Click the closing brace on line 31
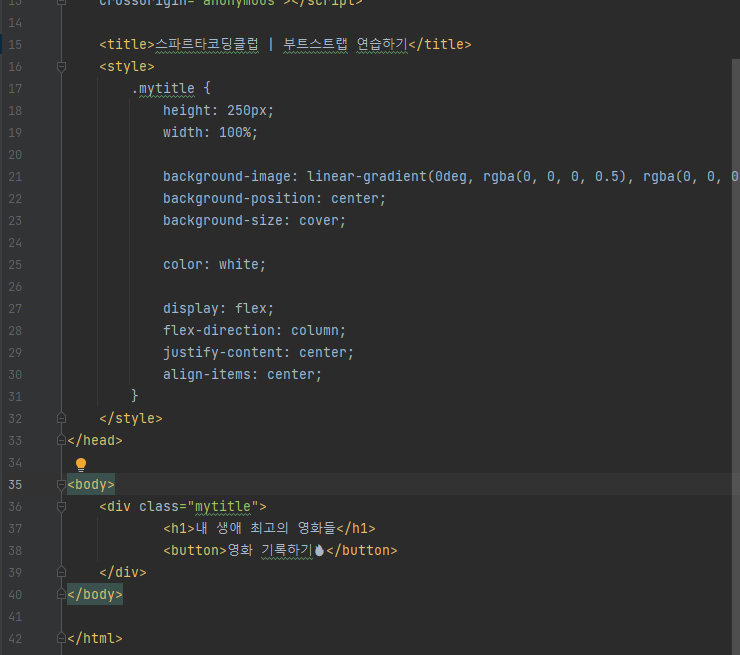740x655 pixels. pos(135,395)
